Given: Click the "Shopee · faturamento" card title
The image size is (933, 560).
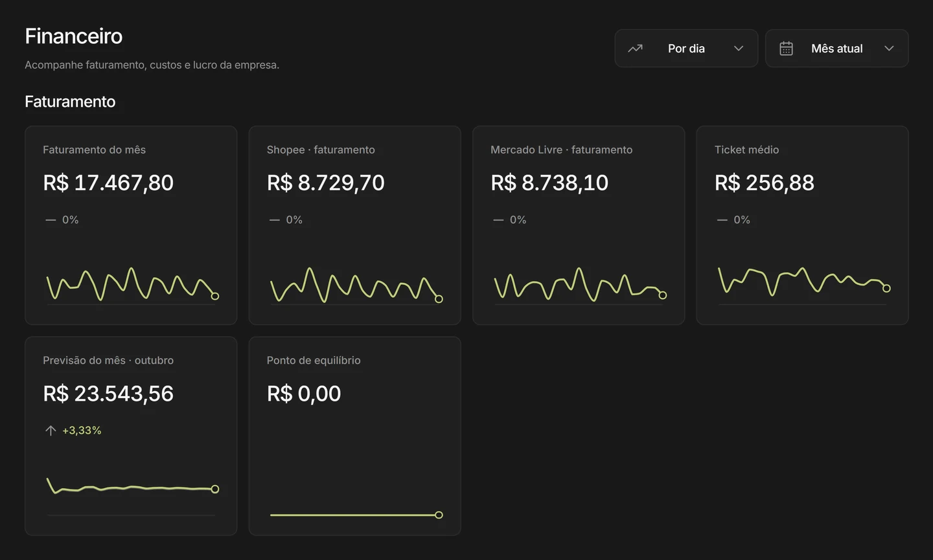Looking at the screenshot, I should 321,150.
